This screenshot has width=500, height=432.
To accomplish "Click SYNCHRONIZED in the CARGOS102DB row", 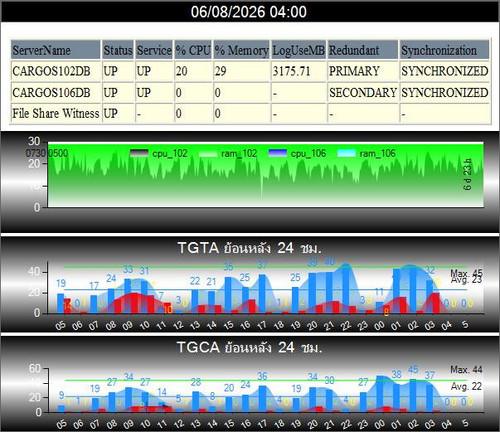I will (x=445, y=71).
